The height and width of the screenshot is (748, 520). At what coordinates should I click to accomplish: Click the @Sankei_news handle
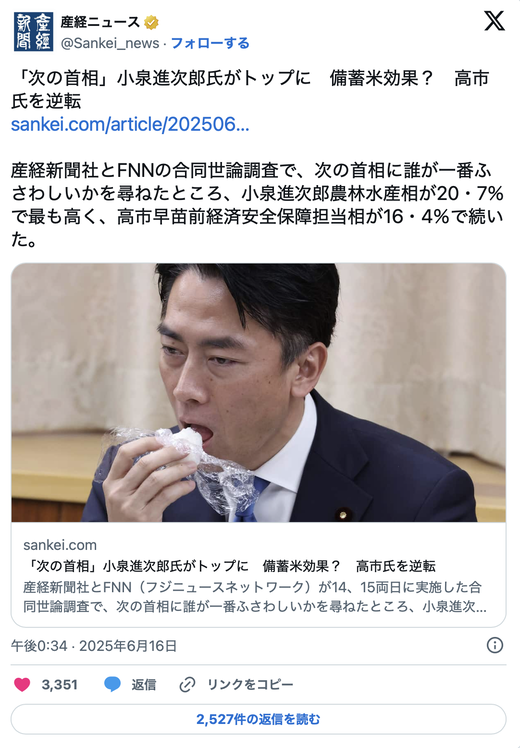110,43
